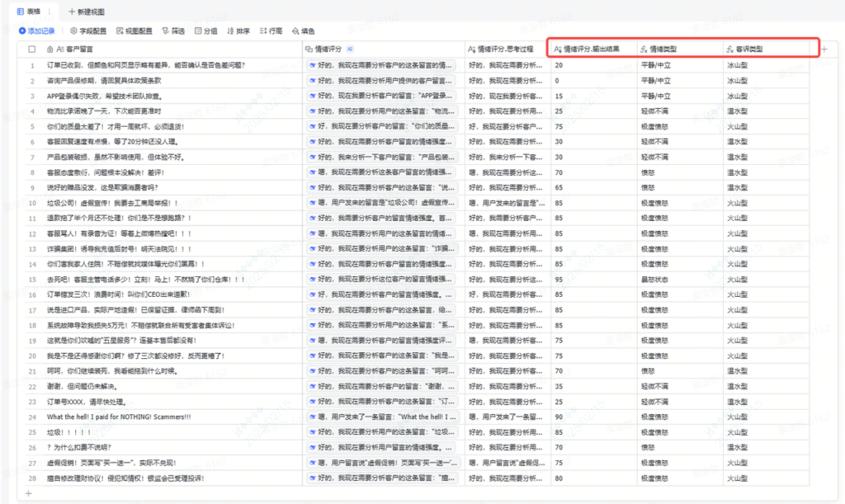
Task: Open 字段配置 field settings
Action: [x=88, y=31]
